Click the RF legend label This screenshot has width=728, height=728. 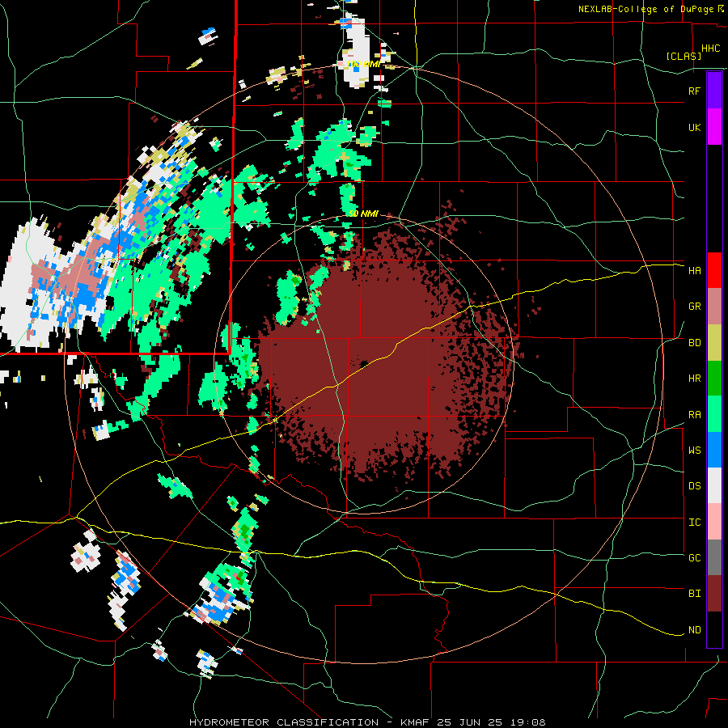tap(695, 91)
